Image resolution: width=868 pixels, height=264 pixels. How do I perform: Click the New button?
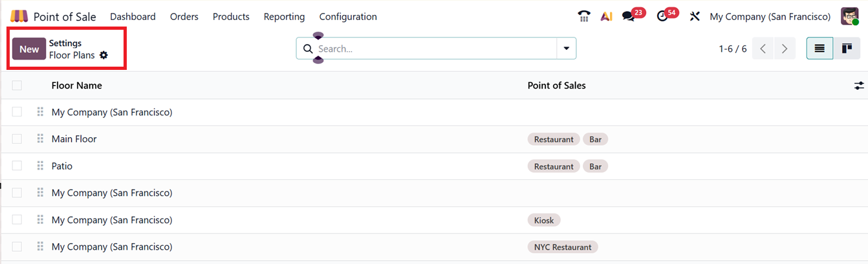(29, 49)
